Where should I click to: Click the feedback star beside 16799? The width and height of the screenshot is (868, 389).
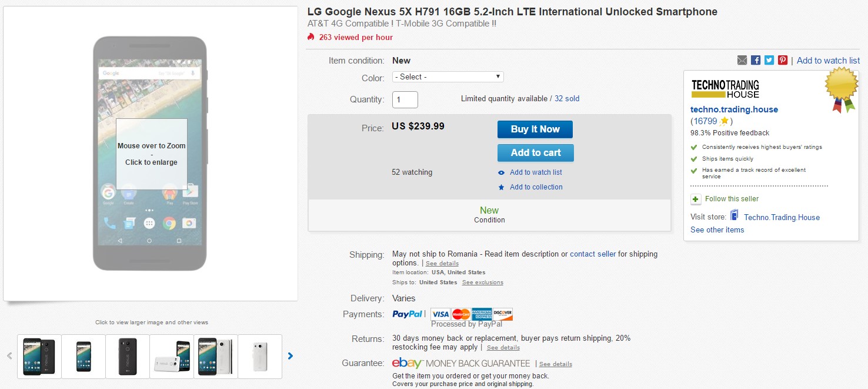click(x=725, y=121)
